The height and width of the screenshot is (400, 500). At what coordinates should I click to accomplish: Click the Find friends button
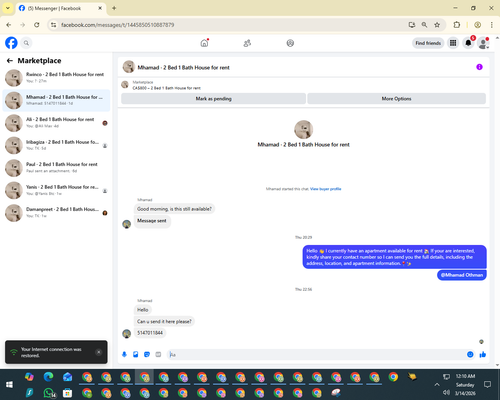click(428, 43)
